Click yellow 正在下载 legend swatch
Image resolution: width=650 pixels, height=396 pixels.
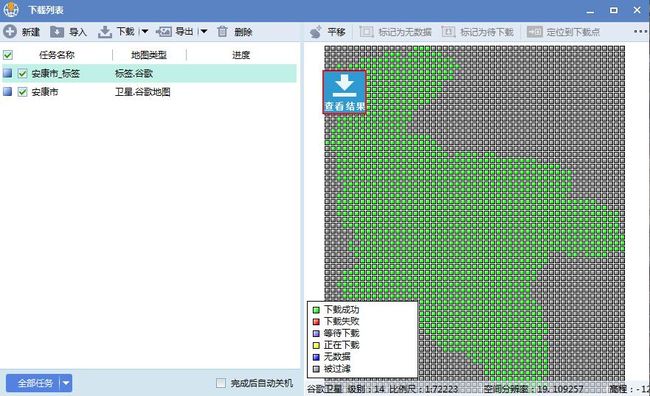(x=316, y=345)
